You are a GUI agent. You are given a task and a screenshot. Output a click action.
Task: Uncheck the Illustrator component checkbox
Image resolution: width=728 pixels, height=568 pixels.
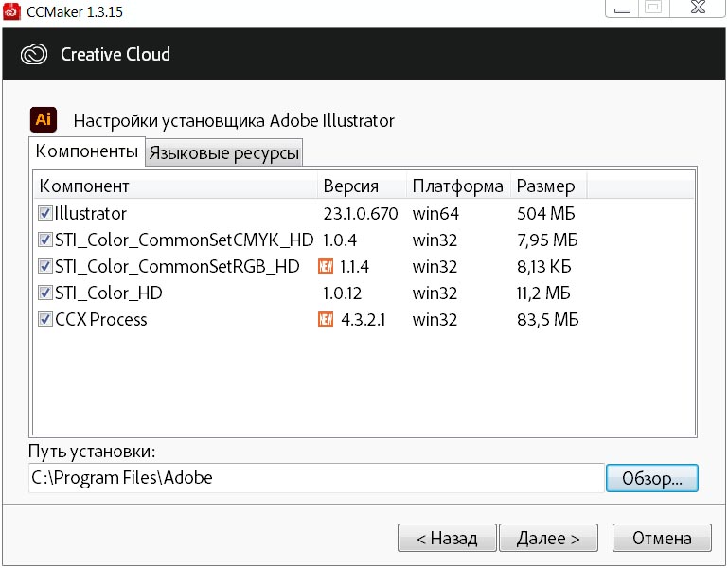(x=45, y=214)
